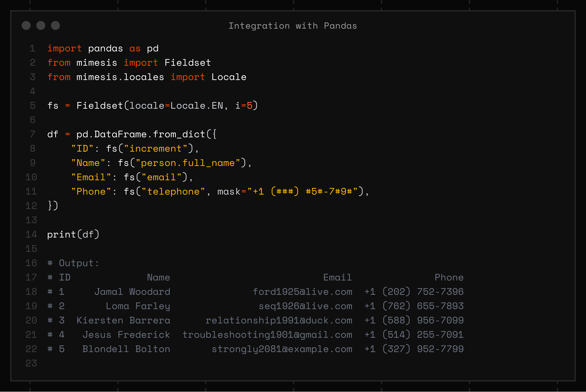Click the Fieldset import on line 2
Image resolution: width=586 pixels, height=392 pixels.
tap(188, 63)
